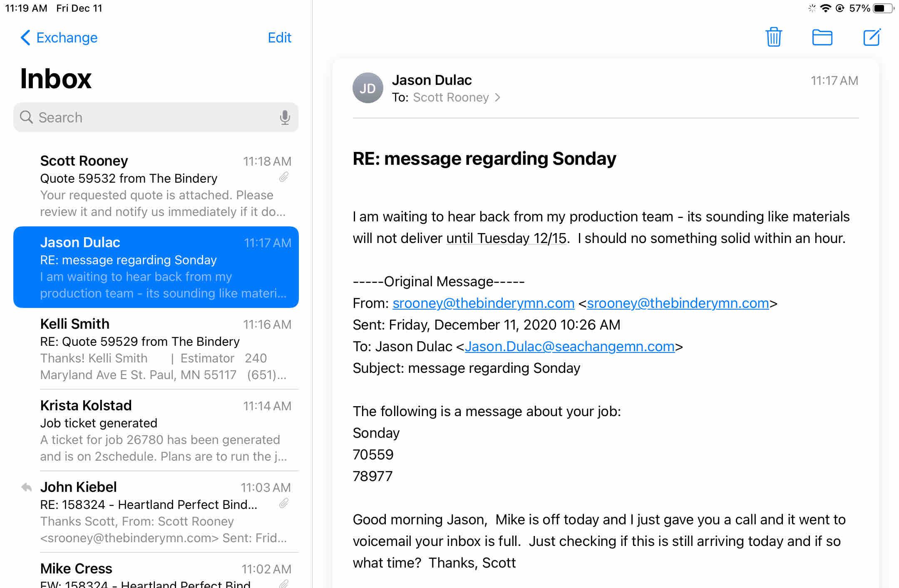Tap paperclip icon on John Kiebel email
Viewport: 899px width, 588px height.
[284, 504]
